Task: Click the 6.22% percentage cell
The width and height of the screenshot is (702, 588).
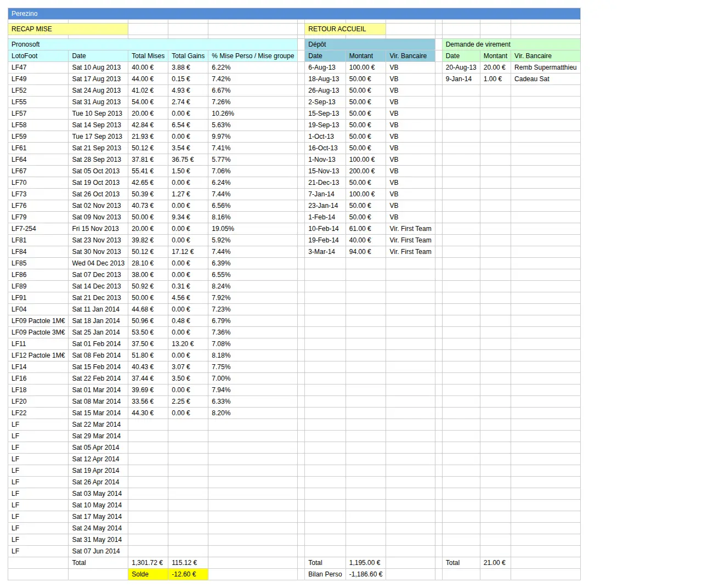Action: (253, 67)
